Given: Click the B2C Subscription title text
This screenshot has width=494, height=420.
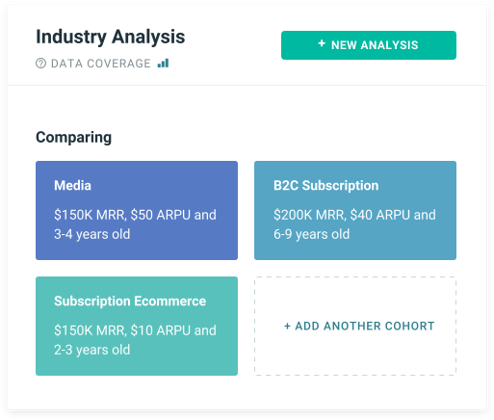Looking at the screenshot, I should [326, 185].
